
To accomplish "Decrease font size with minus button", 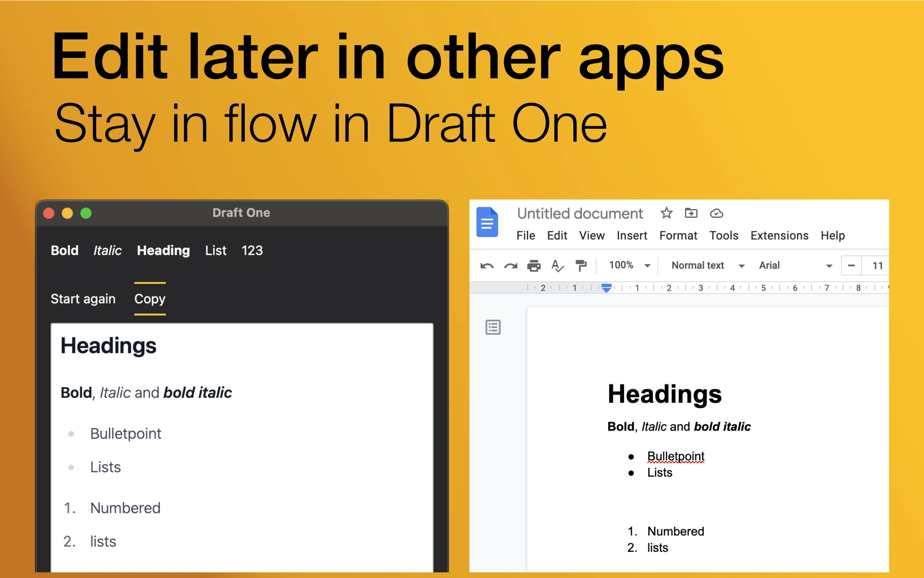I will point(851,265).
